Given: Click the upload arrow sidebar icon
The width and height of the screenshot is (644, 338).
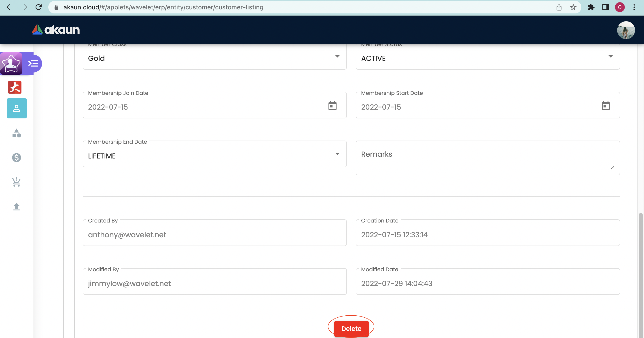Looking at the screenshot, I should tap(17, 206).
